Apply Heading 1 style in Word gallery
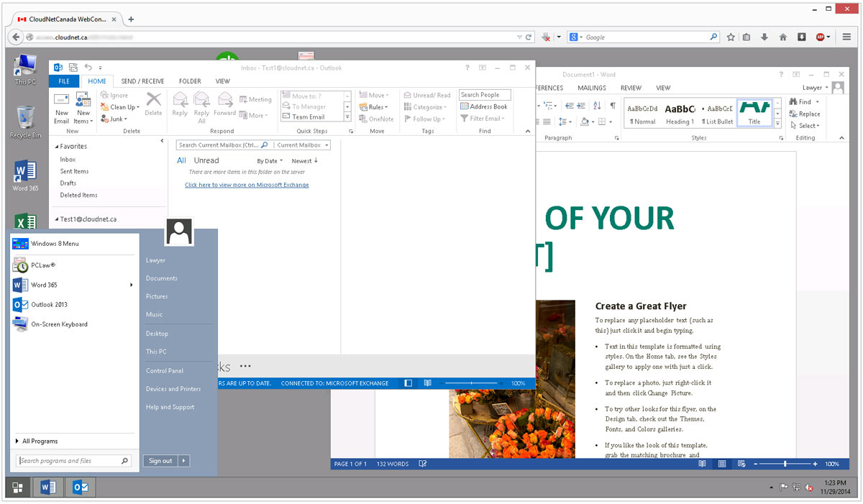 (680, 112)
